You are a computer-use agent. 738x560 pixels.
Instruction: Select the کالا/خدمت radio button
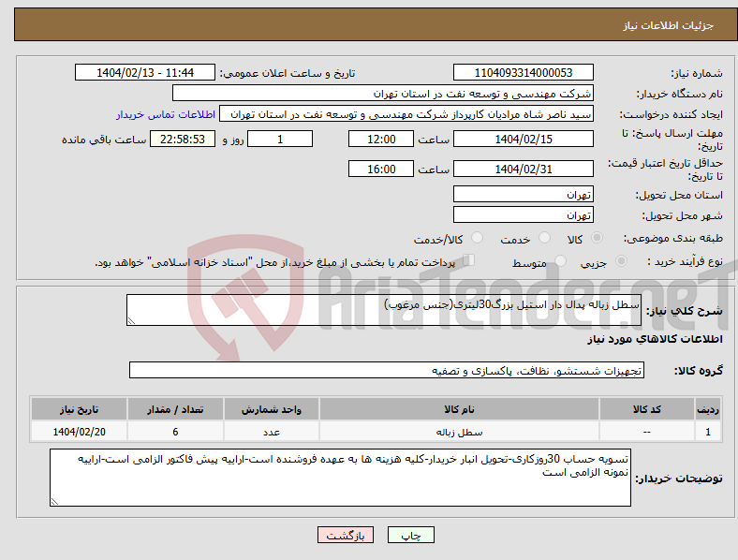(478, 238)
